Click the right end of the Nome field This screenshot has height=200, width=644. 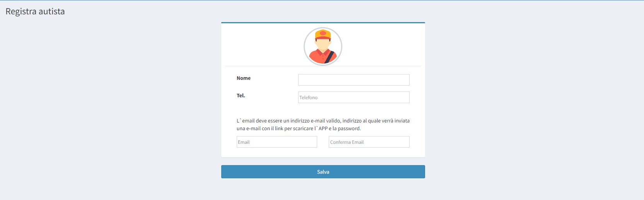coord(404,80)
